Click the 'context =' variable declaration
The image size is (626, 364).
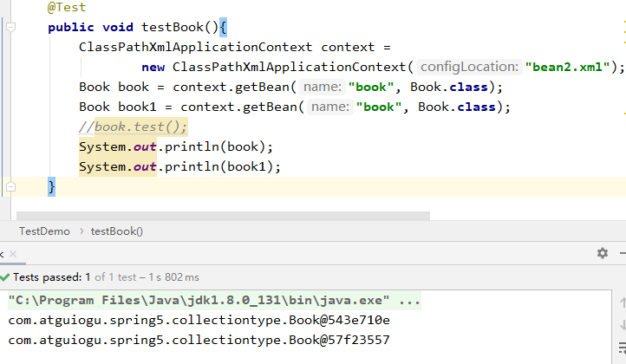click(355, 47)
